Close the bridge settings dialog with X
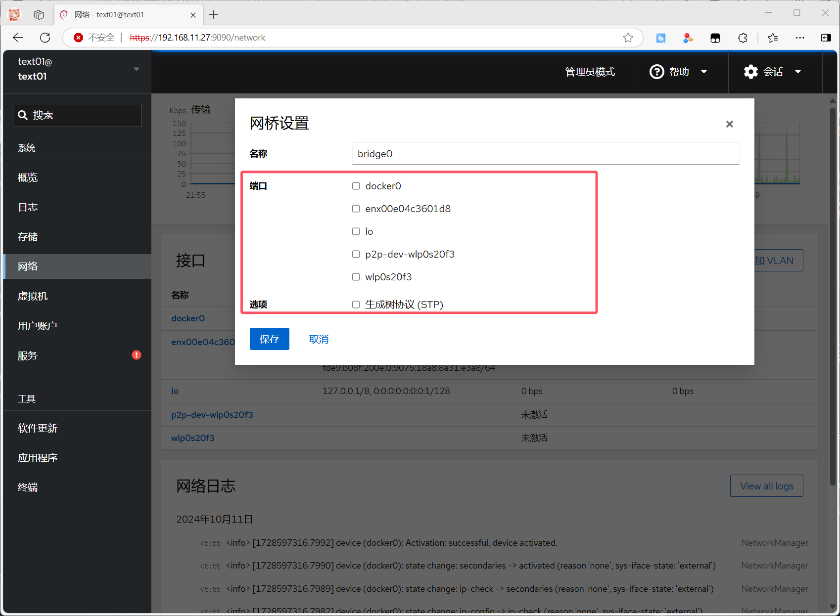Viewport: 840px width, 616px height. click(729, 124)
